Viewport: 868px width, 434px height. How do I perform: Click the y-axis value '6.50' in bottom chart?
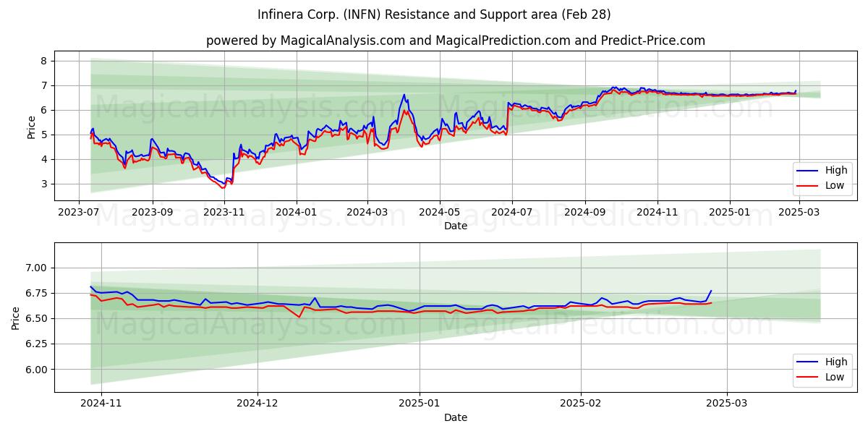pyautogui.click(x=36, y=318)
